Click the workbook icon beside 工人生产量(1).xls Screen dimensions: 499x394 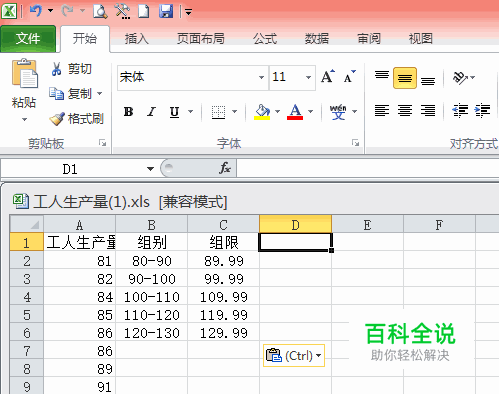21,201
